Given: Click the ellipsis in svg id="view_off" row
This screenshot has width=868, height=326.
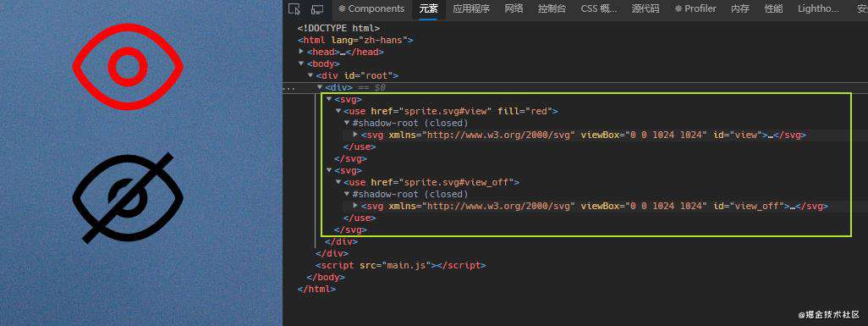Looking at the screenshot, I should coord(792,207).
